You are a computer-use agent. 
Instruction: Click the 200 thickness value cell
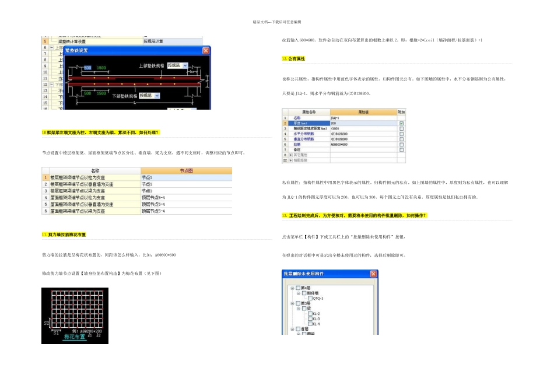coord(363,123)
